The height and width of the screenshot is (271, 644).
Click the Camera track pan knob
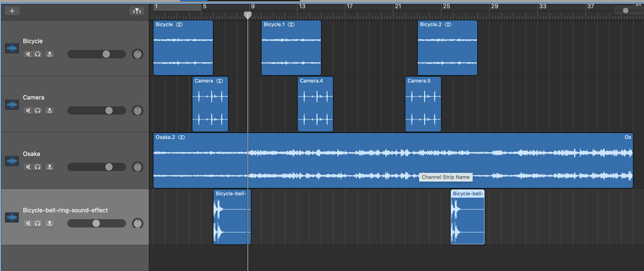[x=138, y=110]
